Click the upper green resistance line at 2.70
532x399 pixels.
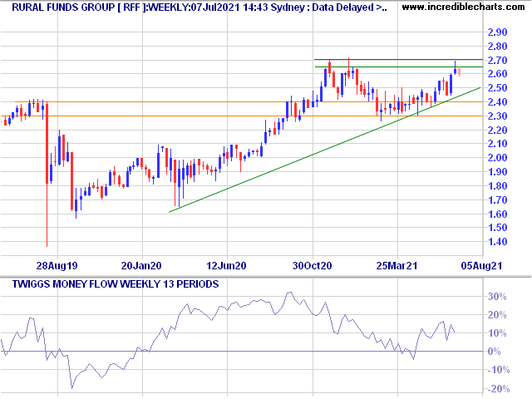coord(398,59)
